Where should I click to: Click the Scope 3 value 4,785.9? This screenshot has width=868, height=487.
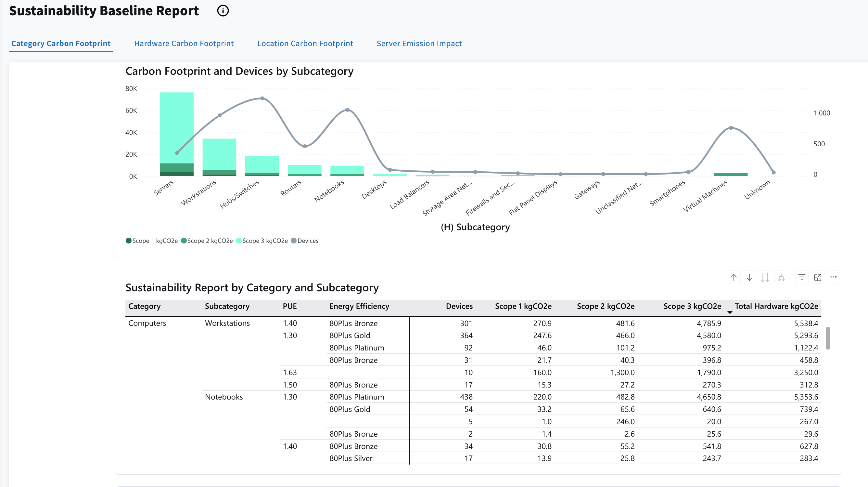(x=709, y=323)
